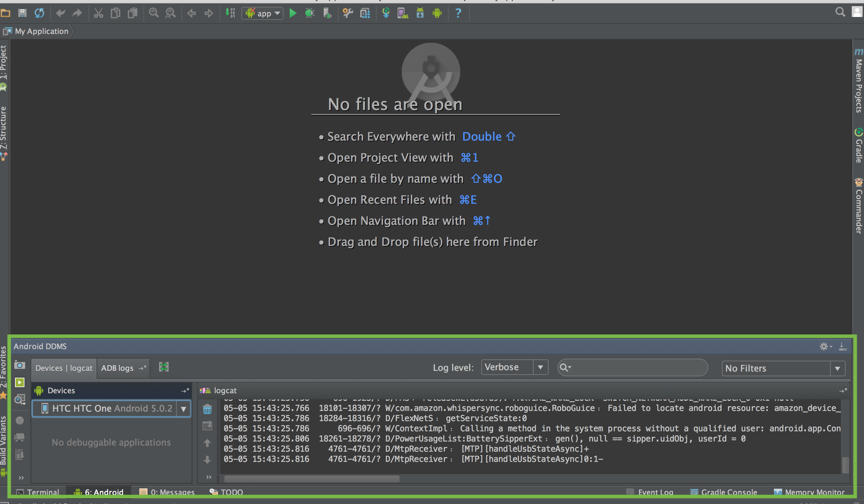Open file with the folder icon
The height and width of the screenshot is (504, 864).
pos(5,13)
